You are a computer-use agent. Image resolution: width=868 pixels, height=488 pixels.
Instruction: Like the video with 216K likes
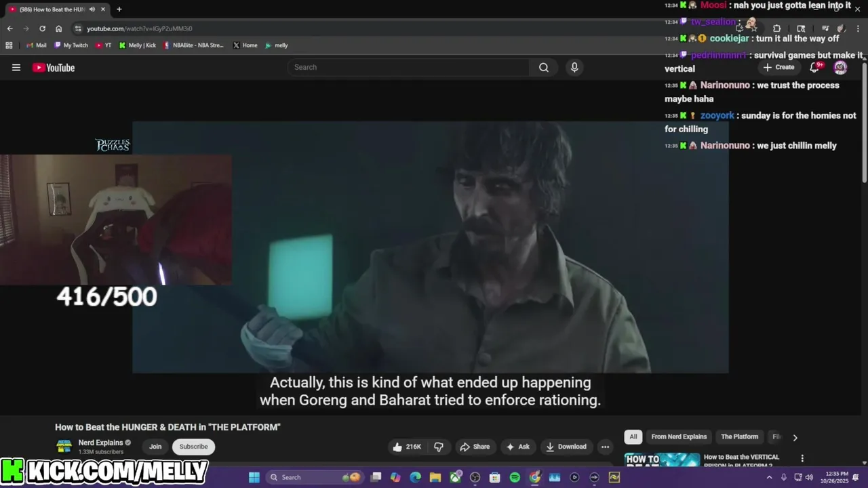pyautogui.click(x=406, y=447)
